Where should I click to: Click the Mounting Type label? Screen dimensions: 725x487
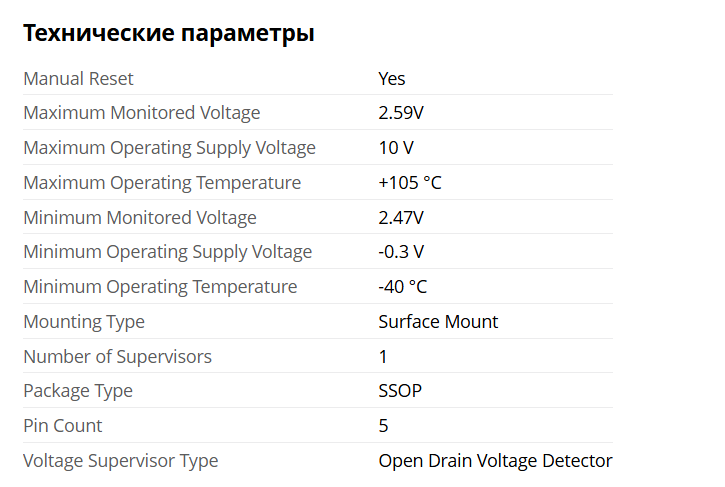(x=84, y=322)
